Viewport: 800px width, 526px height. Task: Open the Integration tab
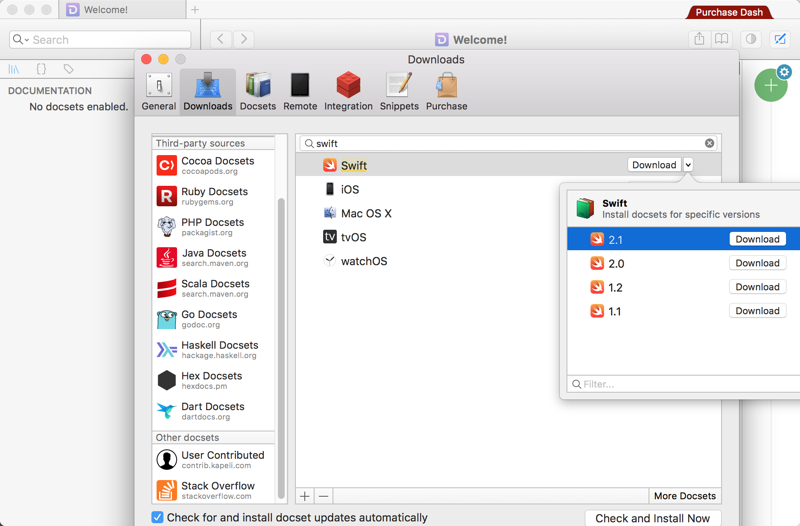point(348,92)
